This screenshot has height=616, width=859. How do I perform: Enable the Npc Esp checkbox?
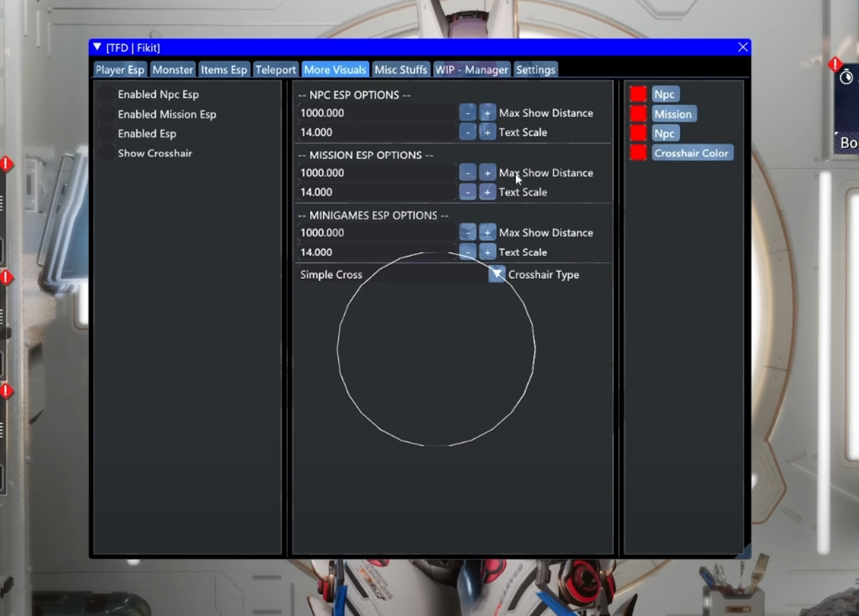(x=107, y=95)
